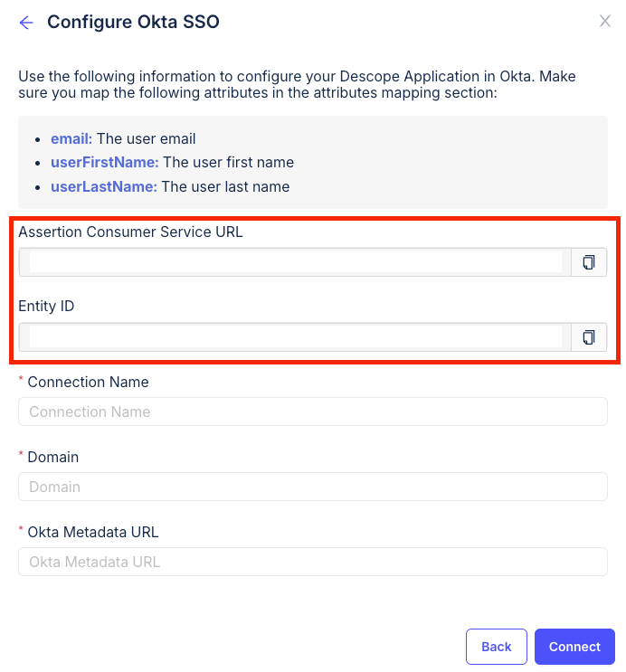This screenshot has height=672, width=626.
Task: Click the Connection Name field label
Action: coord(88,382)
